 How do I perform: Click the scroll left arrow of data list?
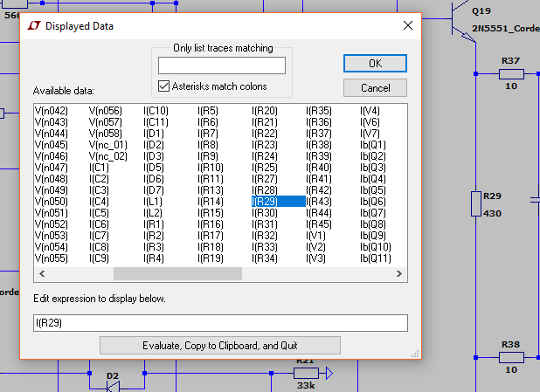42,274
